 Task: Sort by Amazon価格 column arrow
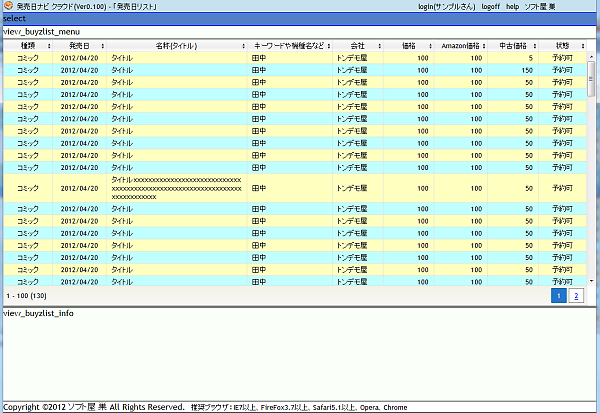pyautogui.click(x=484, y=46)
